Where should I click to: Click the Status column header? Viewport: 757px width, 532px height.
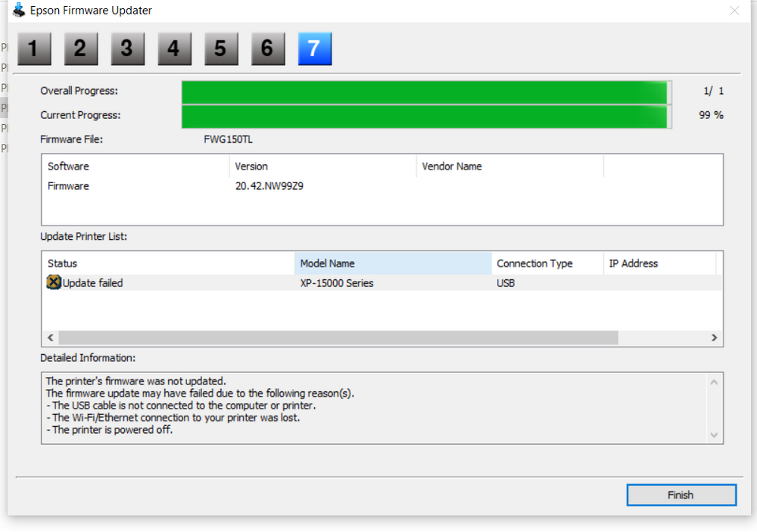[x=167, y=263]
